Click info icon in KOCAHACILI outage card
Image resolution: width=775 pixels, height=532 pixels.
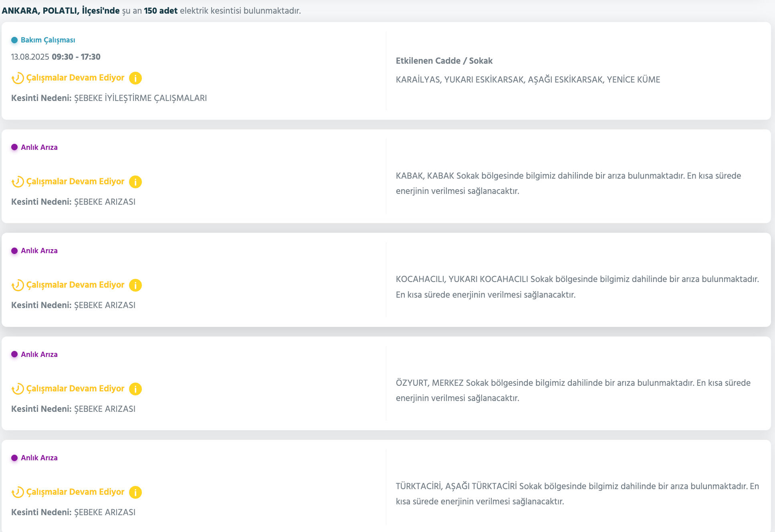pyautogui.click(x=135, y=285)
